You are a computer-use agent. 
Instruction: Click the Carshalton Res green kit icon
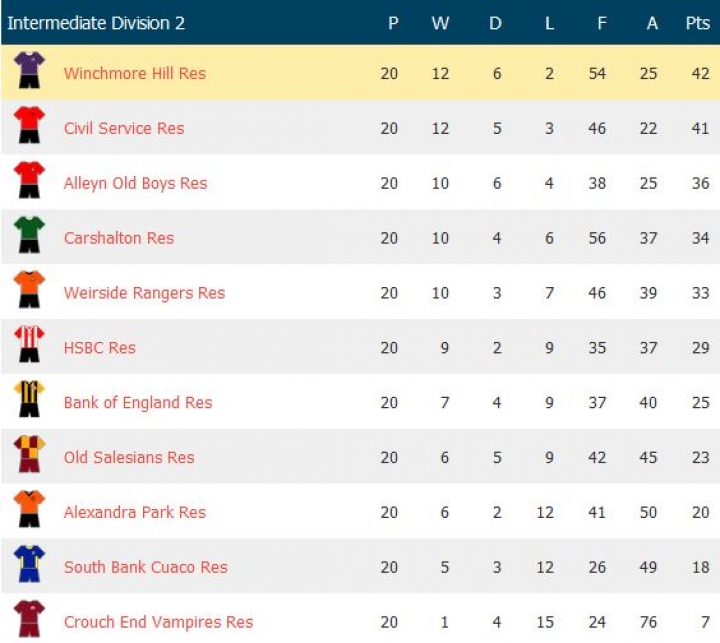pyautogui.click(x=29, y=236)
